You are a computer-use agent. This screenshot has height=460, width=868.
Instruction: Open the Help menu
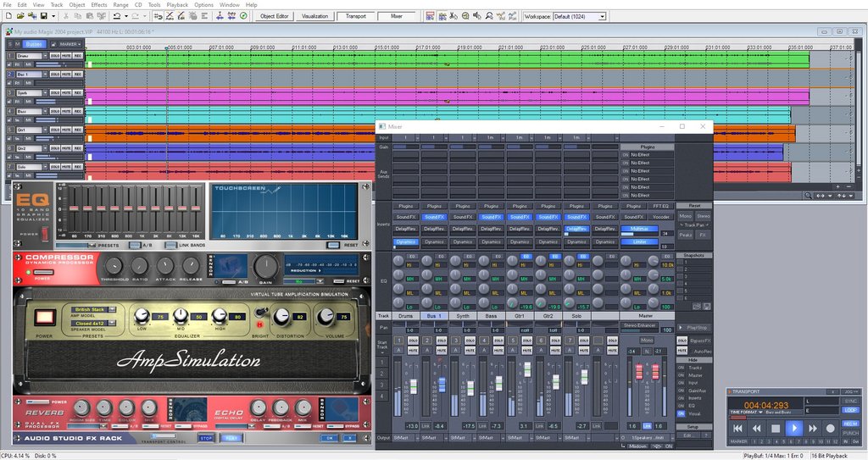(x=252, y=4)
